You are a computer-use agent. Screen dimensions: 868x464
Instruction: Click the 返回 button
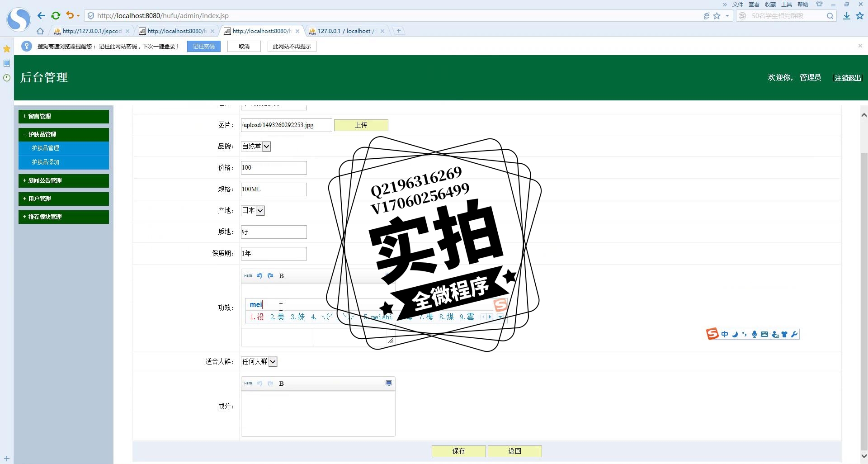tap(515, 451)
